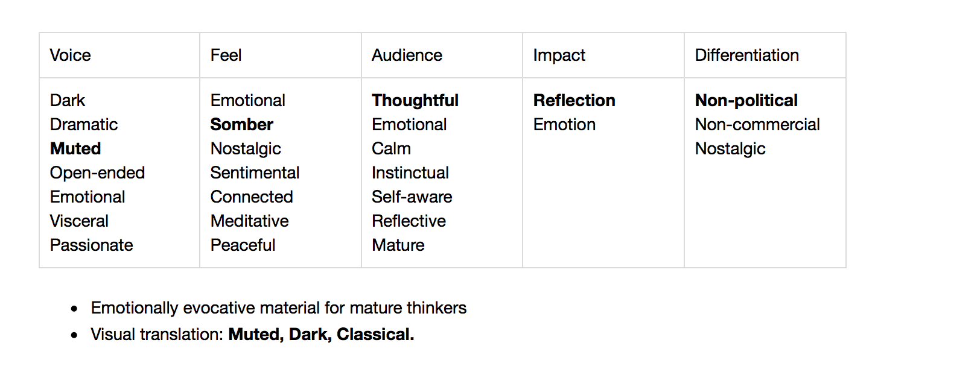This screenshot has height=369, width=980.
Task: Click the Voice column header
Action: point(70,55)
